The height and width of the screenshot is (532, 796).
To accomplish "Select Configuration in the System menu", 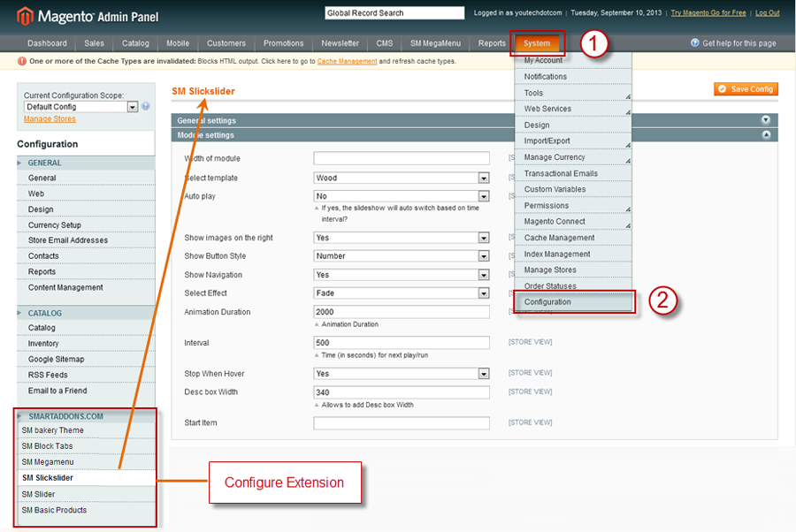I will point(574,302).
